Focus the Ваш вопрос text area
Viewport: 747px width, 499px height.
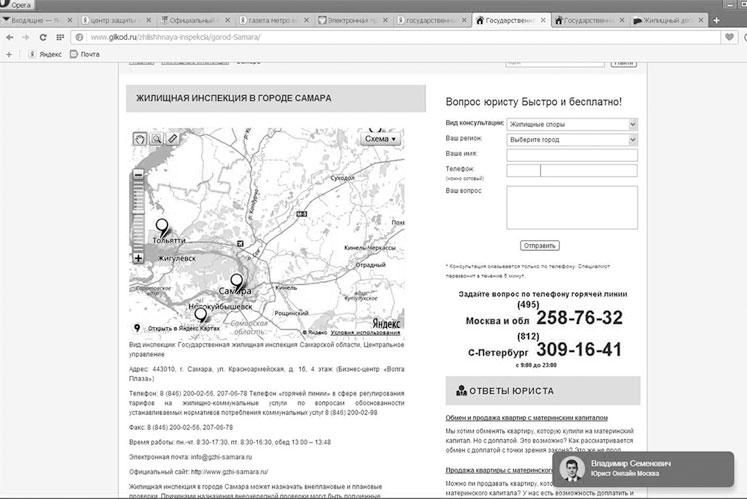pyautogui.click(x=572, y=208)
